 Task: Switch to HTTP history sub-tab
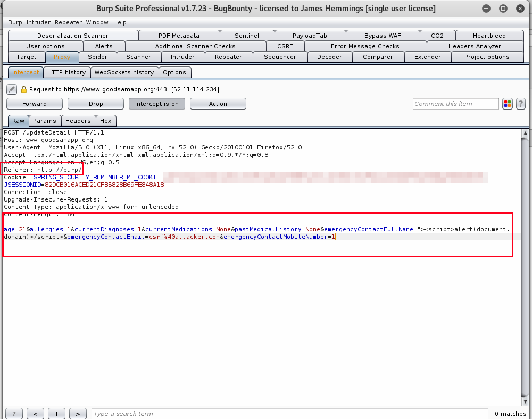(66, 72)
